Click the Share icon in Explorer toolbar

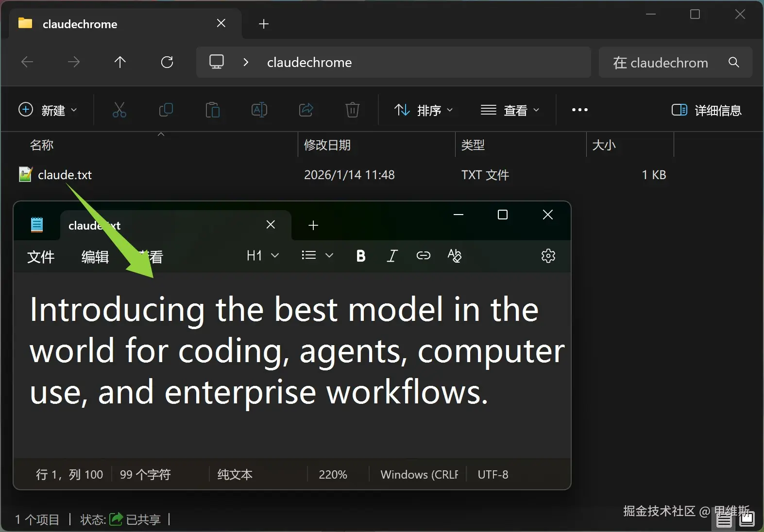coord(306,110)
